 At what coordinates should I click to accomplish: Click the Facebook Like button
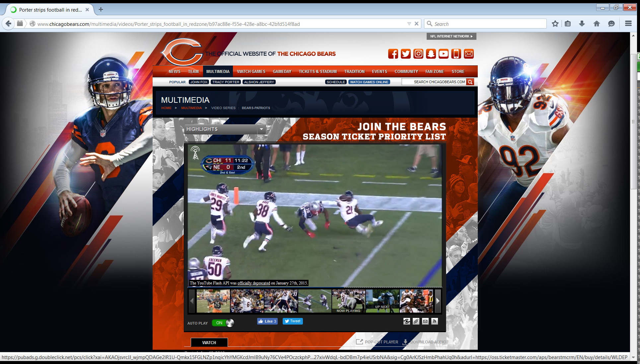tap(267, 321)
